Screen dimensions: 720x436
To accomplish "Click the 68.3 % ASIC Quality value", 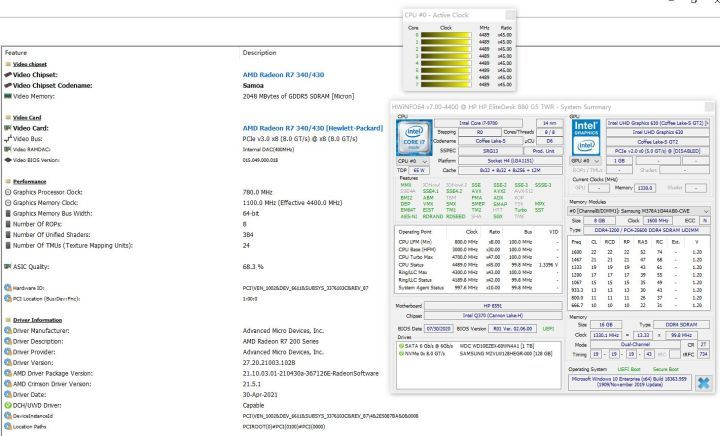I will pyautogui.click(x=253, y=267).
